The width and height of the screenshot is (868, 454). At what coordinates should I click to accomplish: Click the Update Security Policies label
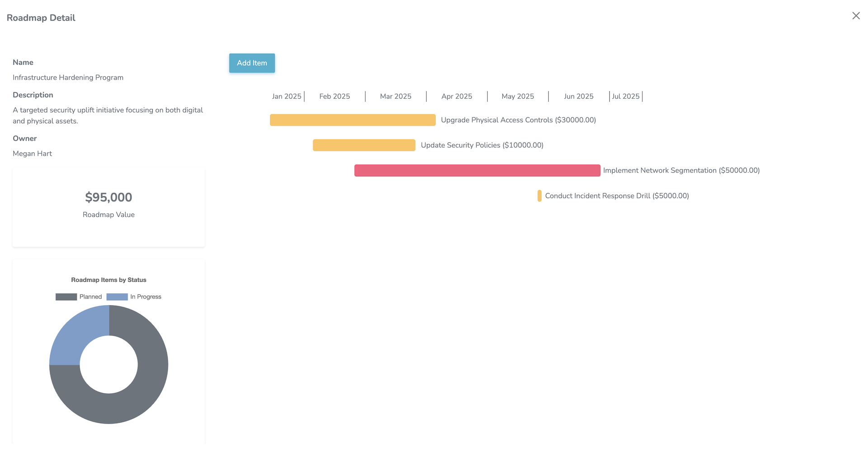[x=482, y=145]
